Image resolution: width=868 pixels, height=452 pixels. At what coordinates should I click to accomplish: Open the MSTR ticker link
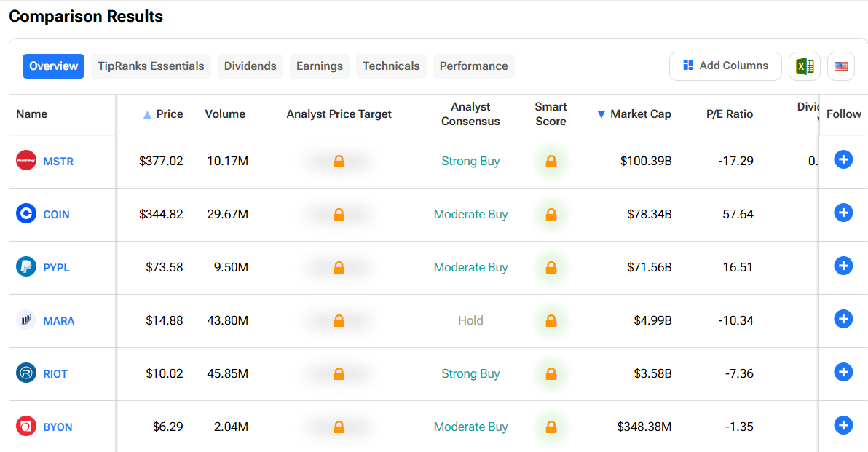tap(58, 161)
